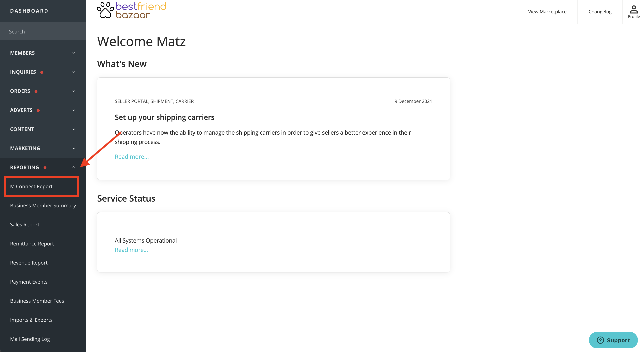The width and height of the screenshot is (644, 352).
Task: Select Sales Report in sidebar
Action: point(25,225)
